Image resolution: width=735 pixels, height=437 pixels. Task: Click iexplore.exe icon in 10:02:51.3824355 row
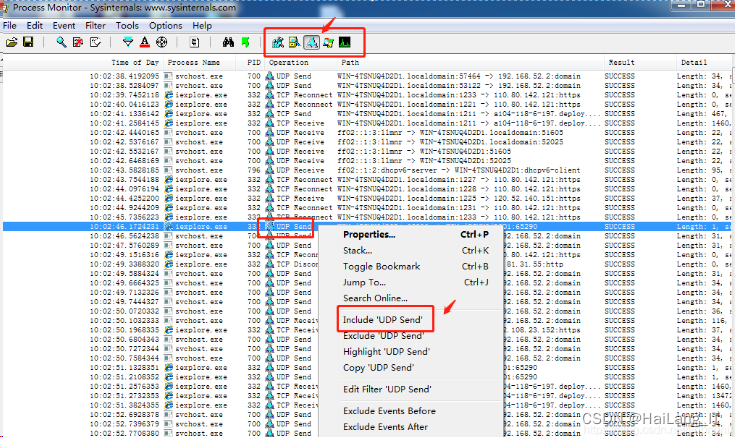[169, 405]
